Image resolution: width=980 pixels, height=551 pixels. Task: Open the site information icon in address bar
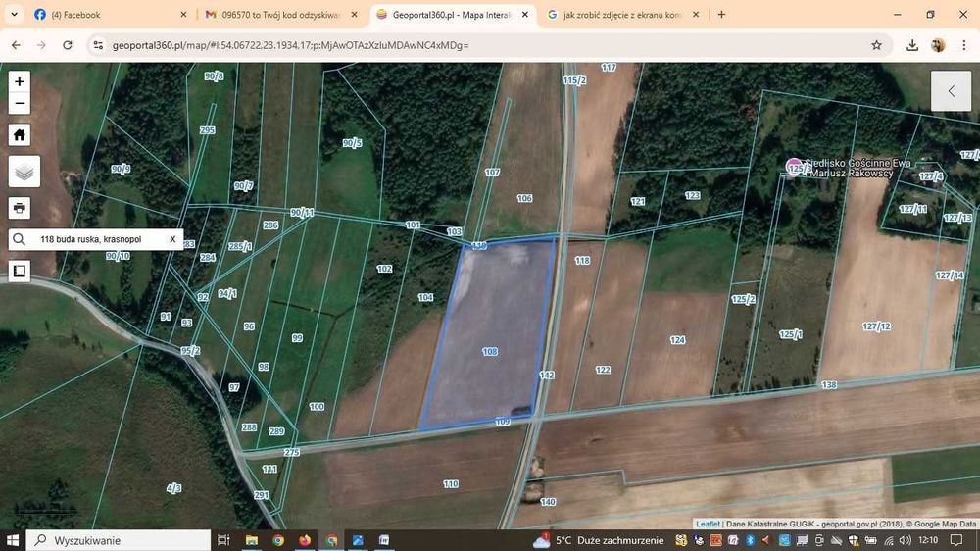tap(98, 45)
